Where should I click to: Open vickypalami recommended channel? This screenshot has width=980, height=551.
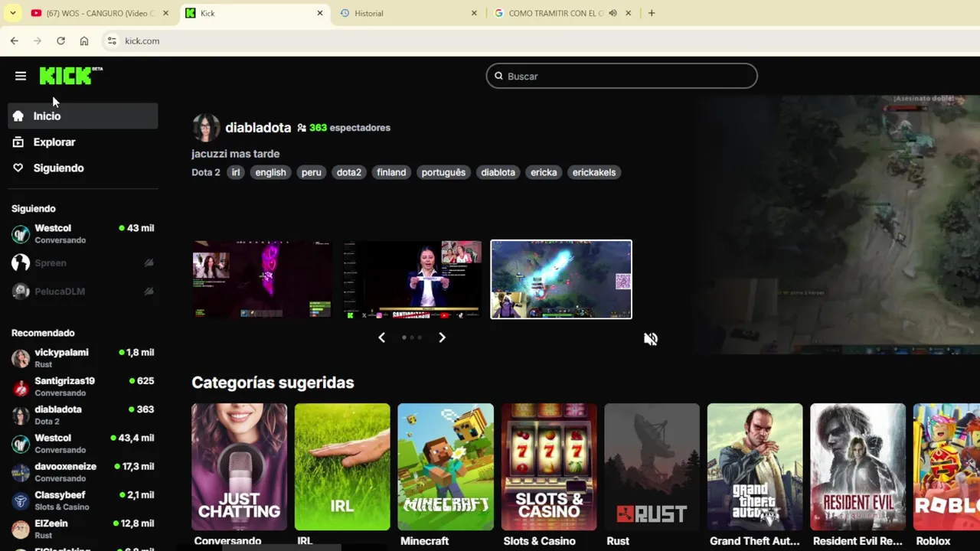click(83, 358)
